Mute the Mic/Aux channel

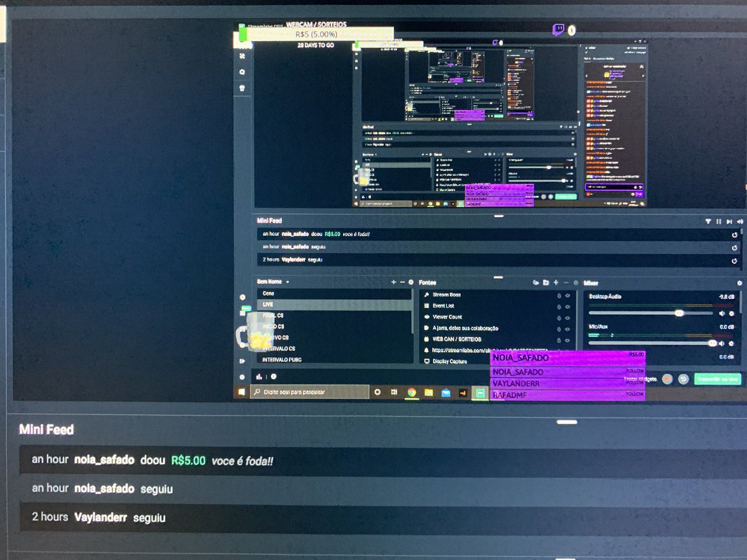(721, 343)
